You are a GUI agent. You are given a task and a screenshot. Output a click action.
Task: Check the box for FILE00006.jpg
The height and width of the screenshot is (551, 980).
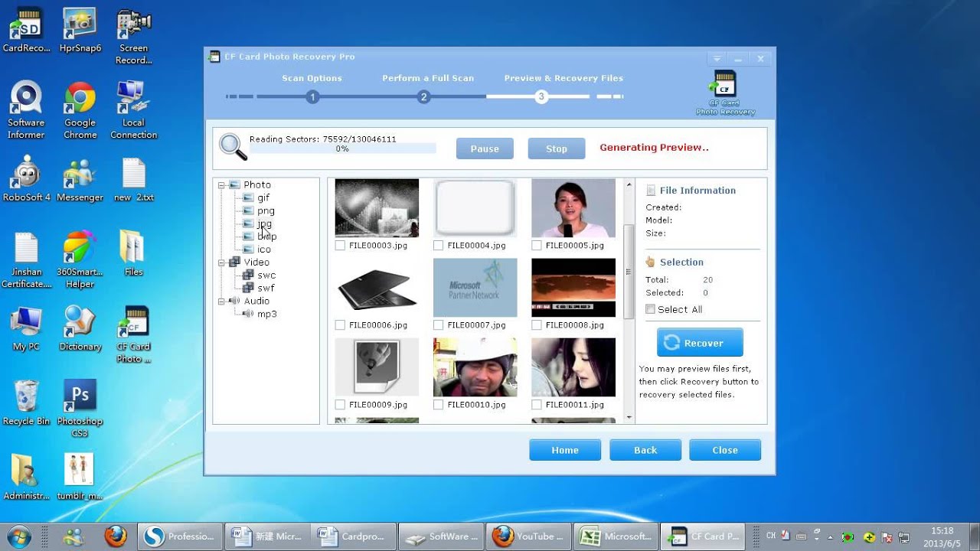pyautogui.click(x=340, y=325)
